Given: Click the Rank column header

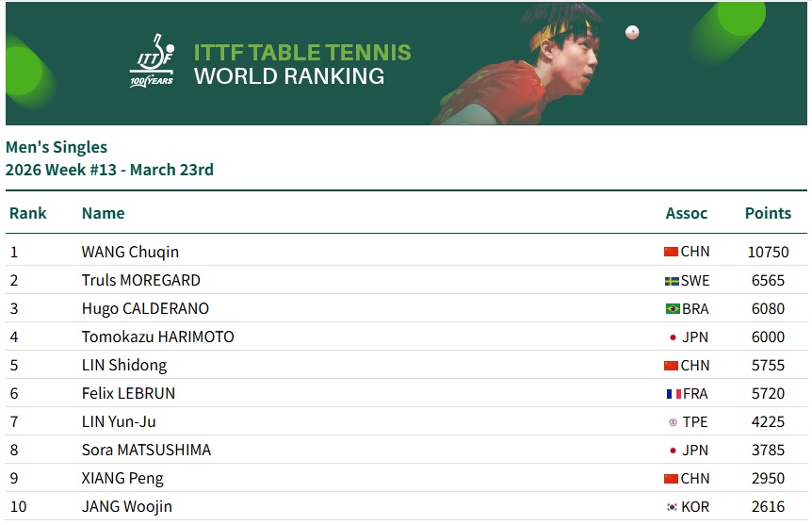Looking at the screenshot, I should click(28, 213).
